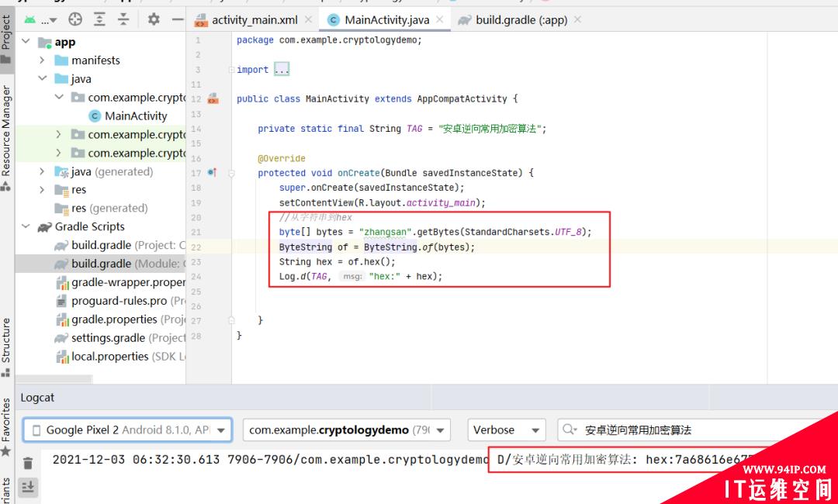Click the Collapse All icon in Project panel
This screenshot has height=504, width=838.
pos(123,19)
